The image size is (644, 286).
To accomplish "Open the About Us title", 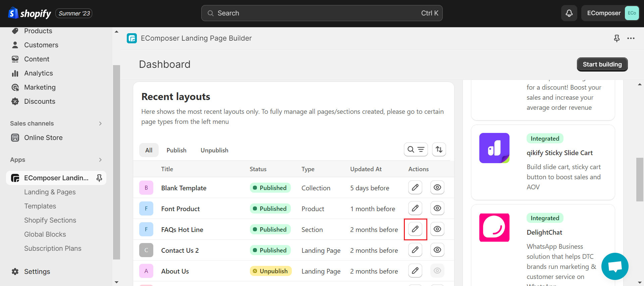I will coord(175,271).
